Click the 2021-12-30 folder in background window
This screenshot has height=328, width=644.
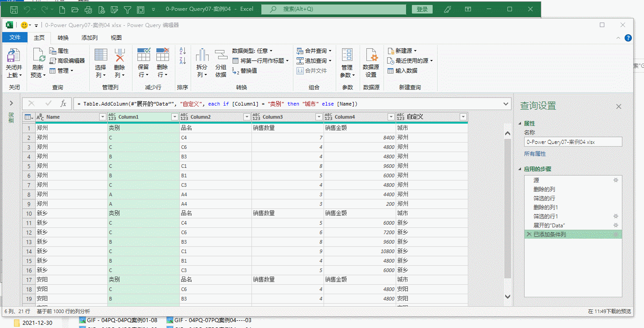[33, 323]
